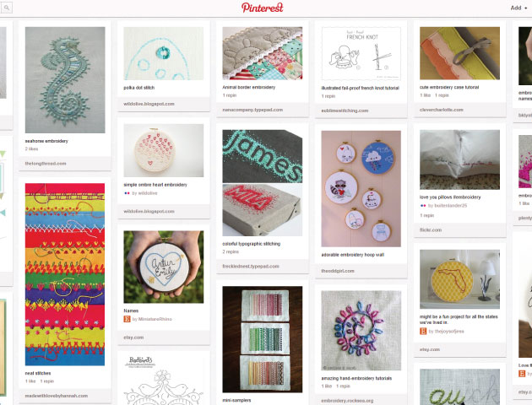Open clevercharlotte.com source link
The width and height of the screenshot is (532, 405).
coord(442,110)
